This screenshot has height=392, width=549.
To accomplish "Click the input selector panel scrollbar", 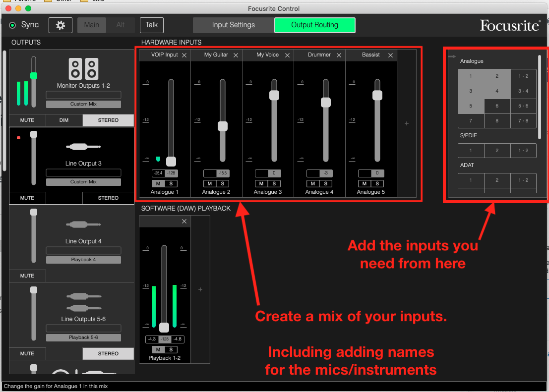I will tap(540, 97).
